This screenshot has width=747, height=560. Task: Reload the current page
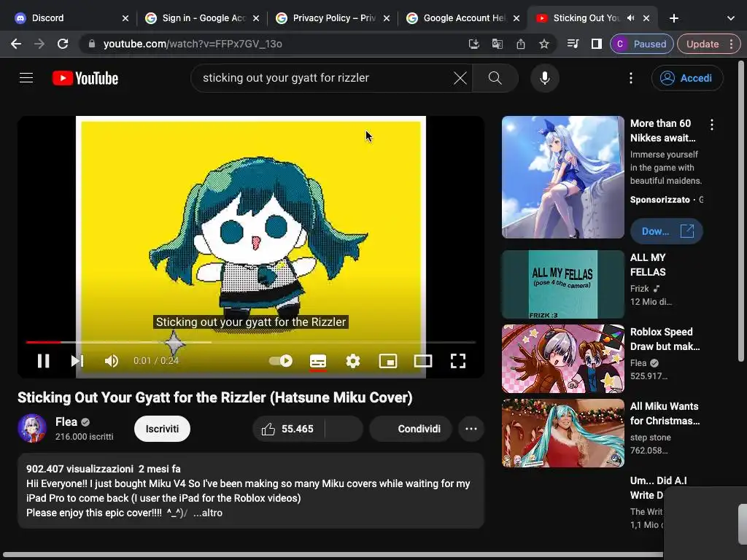click(x=63, y=44)
